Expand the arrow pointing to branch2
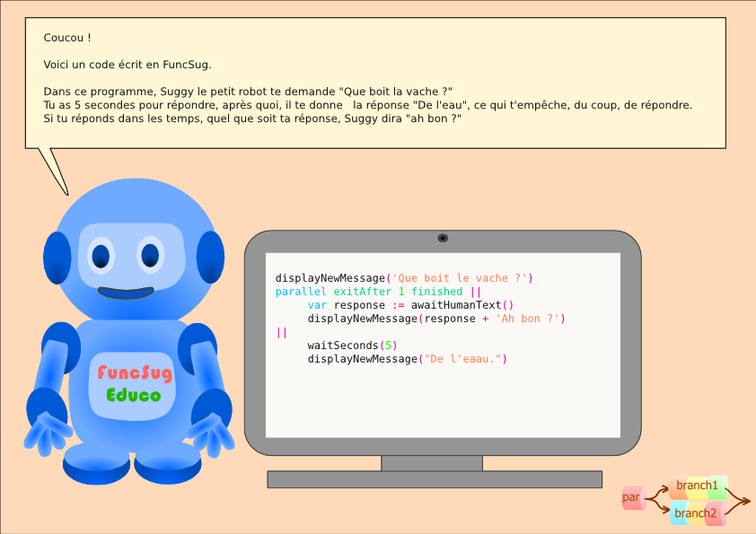 [662, 509]
